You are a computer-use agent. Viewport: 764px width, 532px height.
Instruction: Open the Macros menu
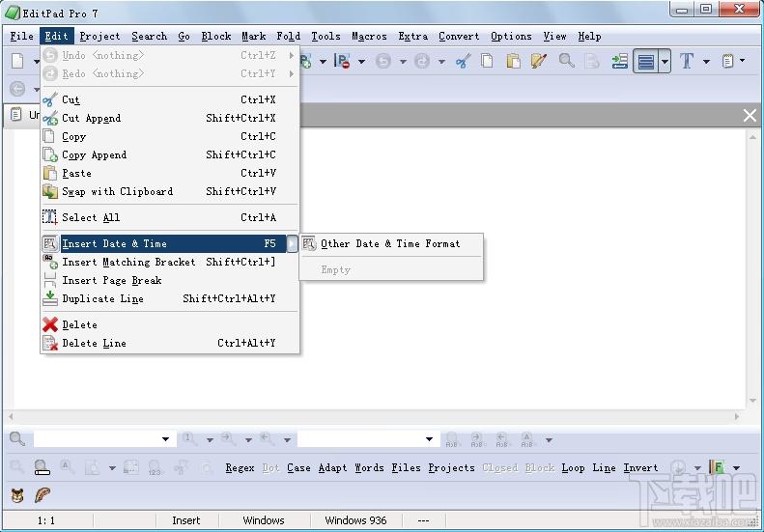click(x=369, y=36)
